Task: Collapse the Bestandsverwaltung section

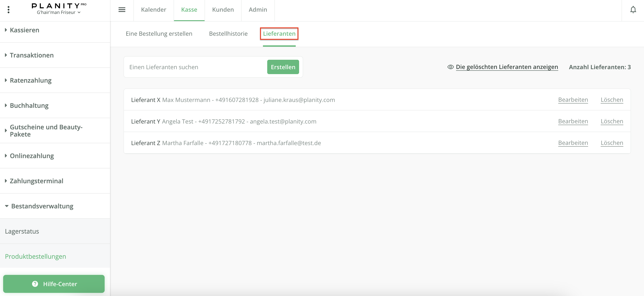Action: tap(42, 206)
